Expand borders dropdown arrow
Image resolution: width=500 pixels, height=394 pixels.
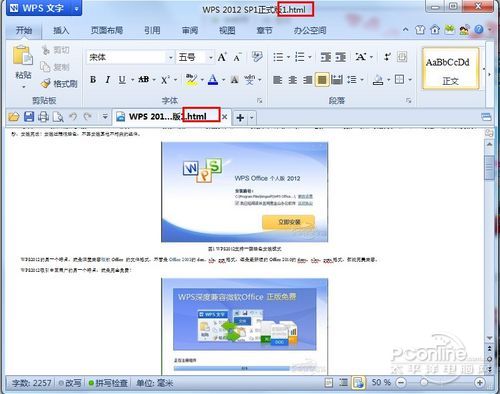[410, 80]
